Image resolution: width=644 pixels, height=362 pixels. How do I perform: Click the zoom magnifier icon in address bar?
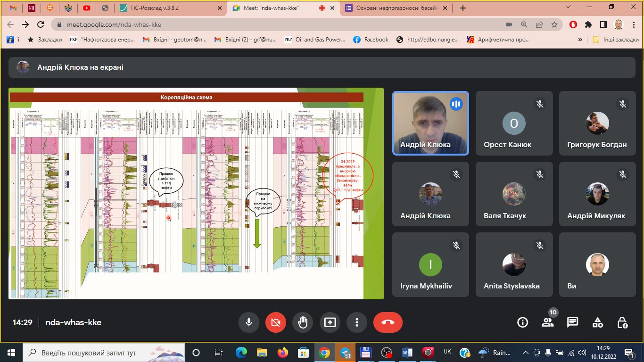point(524,25)
